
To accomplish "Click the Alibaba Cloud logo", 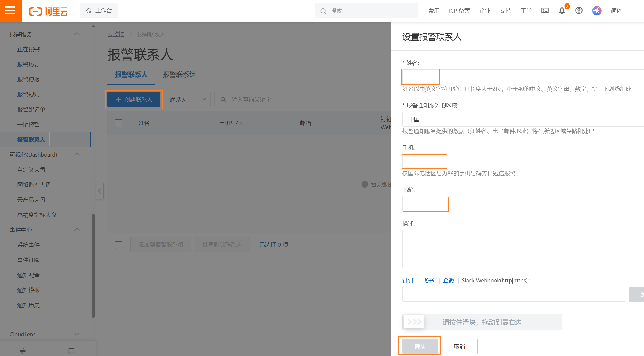I will (48, 11).
